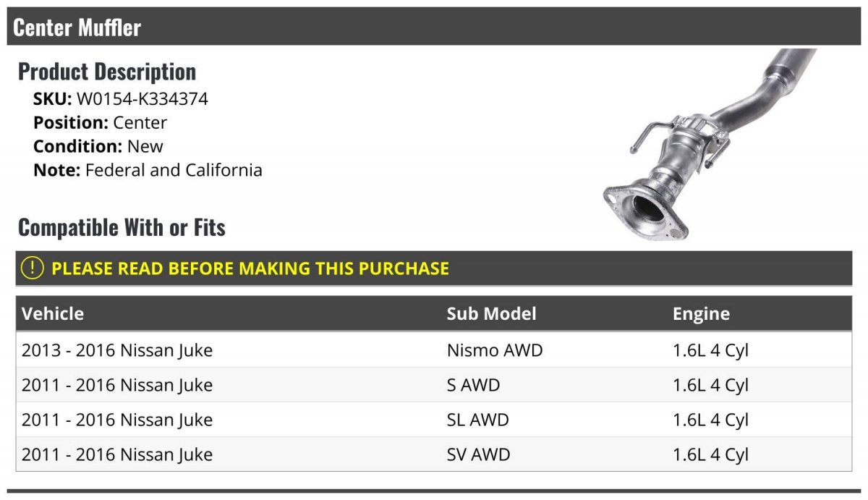868x500 pixels.
Task: Click the Compatible With or Fits heading
Action: 122,227
